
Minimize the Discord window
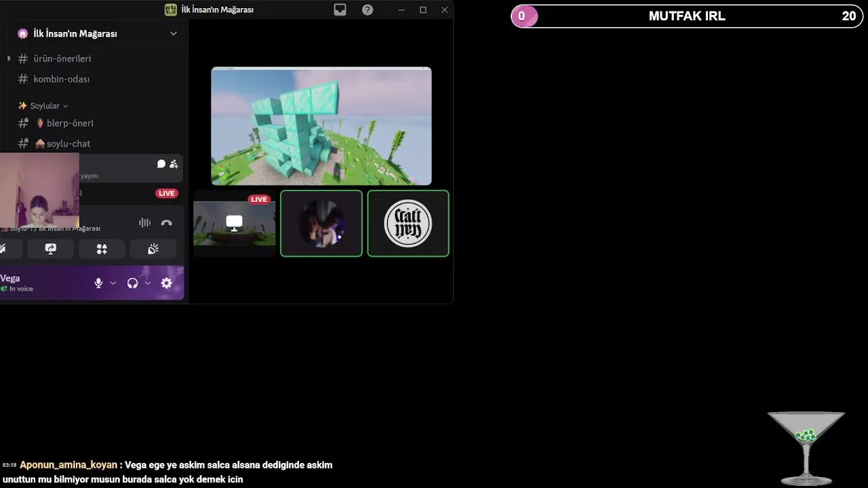click(401, 9)
